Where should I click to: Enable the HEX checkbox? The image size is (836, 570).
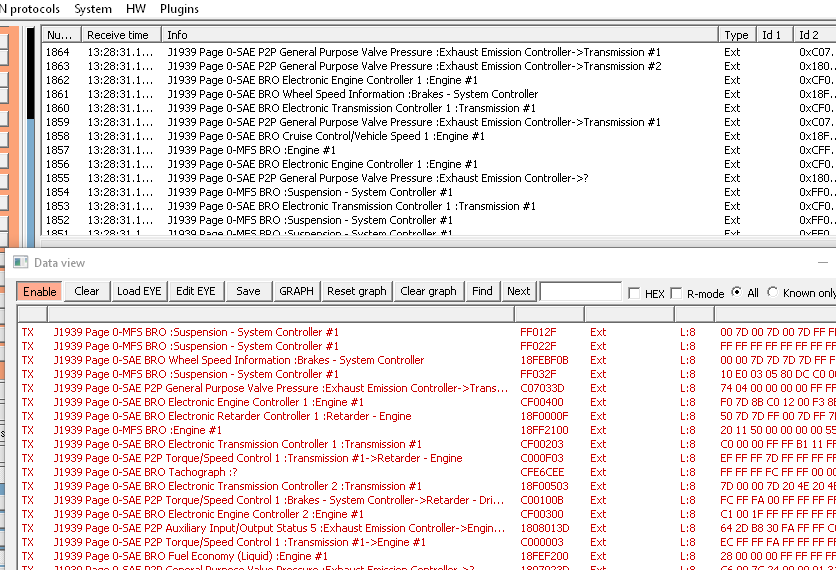[x=634, y=293]
